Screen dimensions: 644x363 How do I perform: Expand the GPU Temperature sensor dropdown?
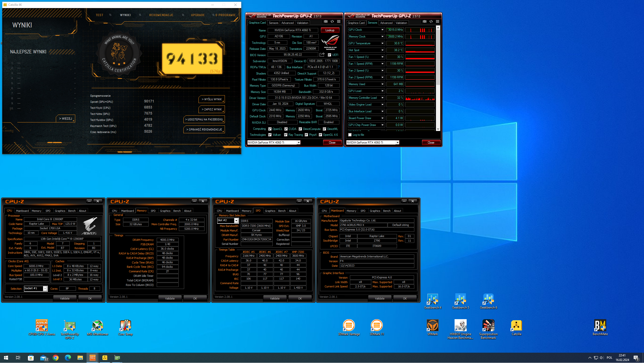(x=382, y=43)
